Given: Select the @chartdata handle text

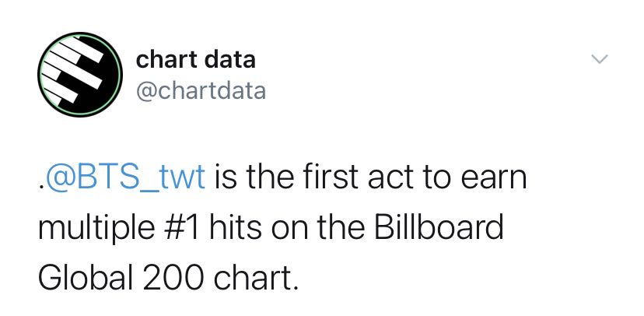Looking at the screenshot, I should coord(201,91).
